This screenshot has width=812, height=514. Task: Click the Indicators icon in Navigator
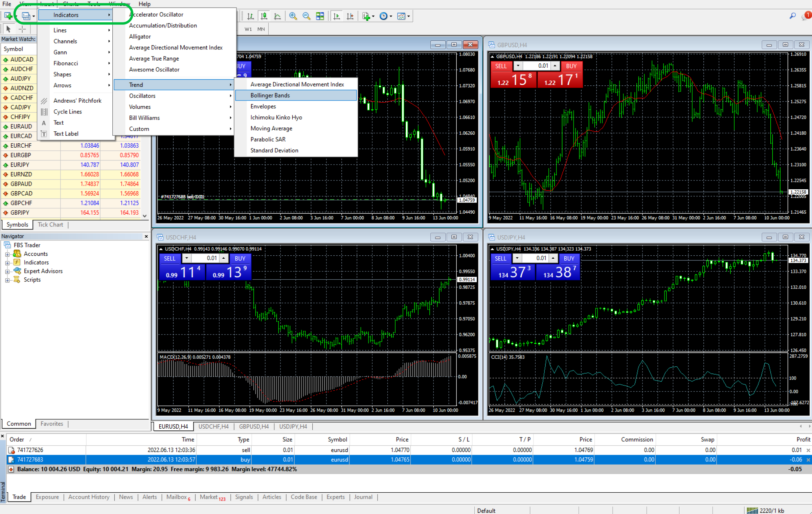pos(17,262)
